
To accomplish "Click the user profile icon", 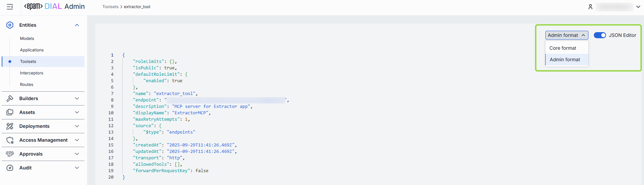I will point(590,7).
